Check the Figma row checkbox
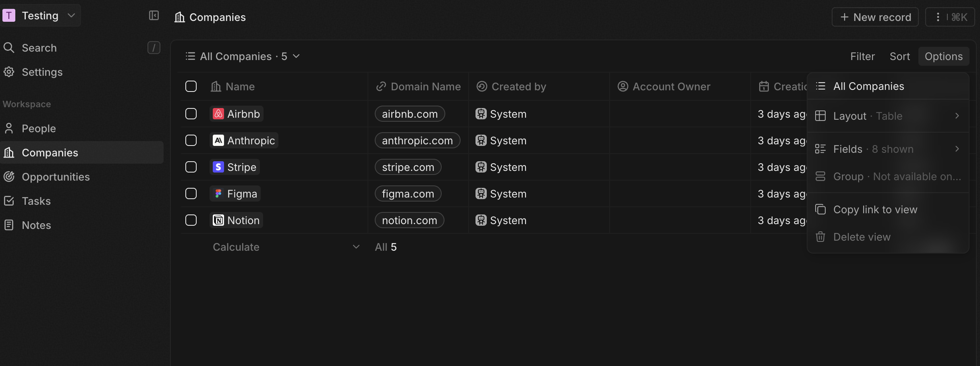 pyautogui.click(x=191, y=193)
